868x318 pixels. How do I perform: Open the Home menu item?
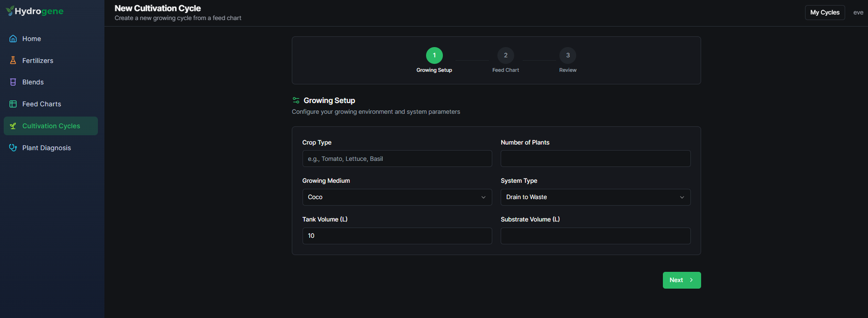tap(50, 39)
